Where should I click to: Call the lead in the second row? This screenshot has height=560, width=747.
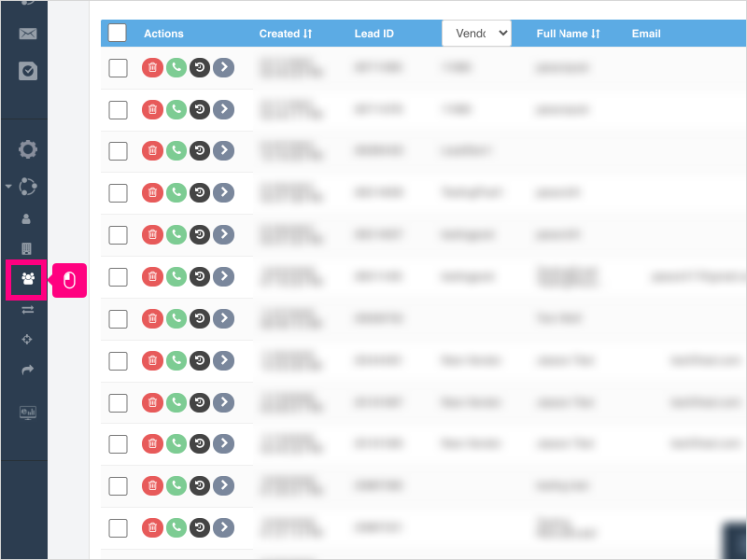(176, 109)
